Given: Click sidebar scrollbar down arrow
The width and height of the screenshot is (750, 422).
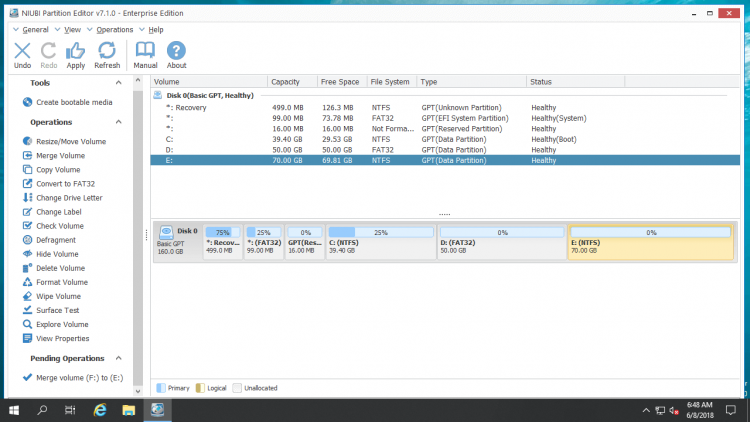Looking at the screenshot, I should point(138,391).
